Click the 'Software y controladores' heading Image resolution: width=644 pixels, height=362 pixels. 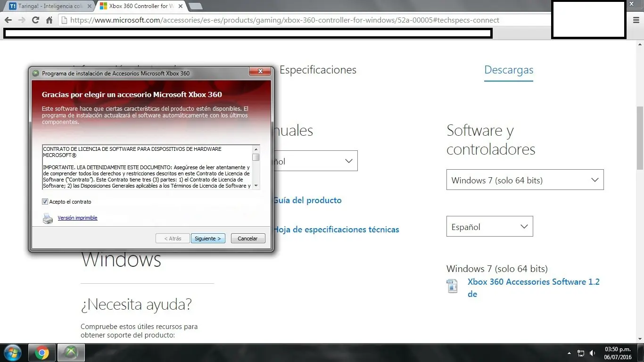point(491,140)
